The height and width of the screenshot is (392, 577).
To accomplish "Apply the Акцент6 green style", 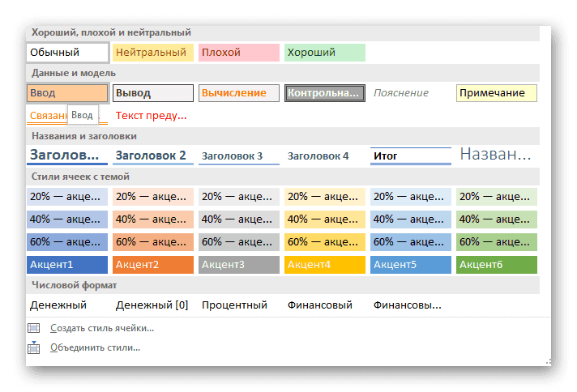I will pyautogui.click(x=497, y=265).
